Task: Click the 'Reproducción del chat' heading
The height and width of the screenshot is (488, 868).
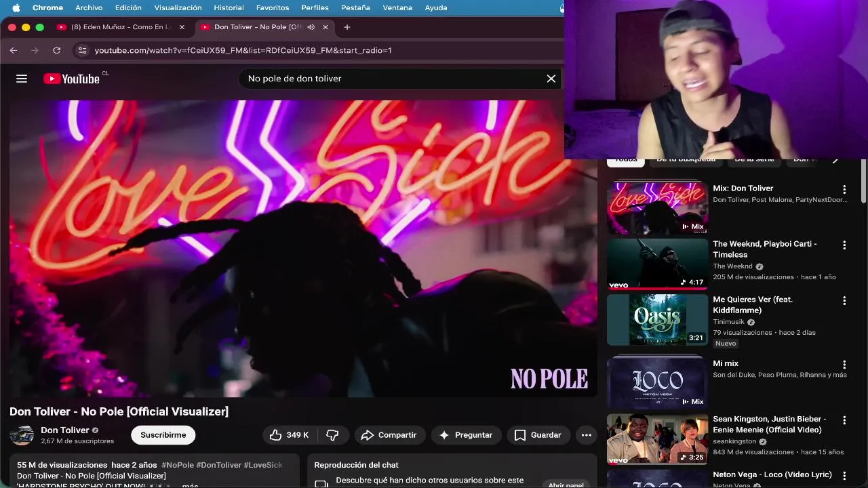Action: tap(356, 465)
